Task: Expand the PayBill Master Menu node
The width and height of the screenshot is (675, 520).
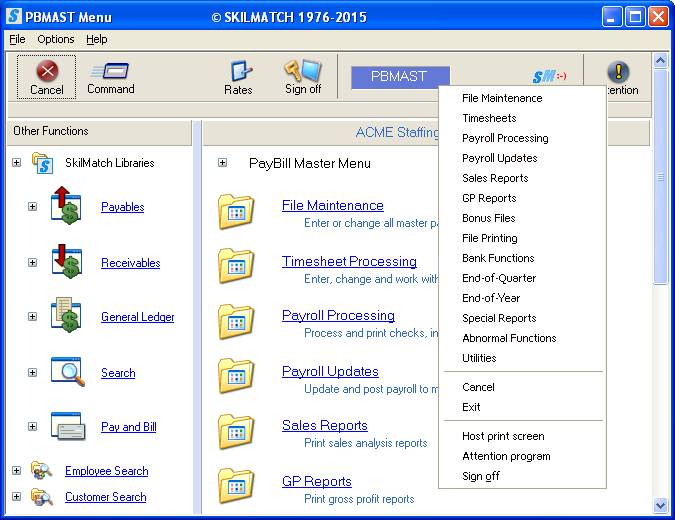Action: click(222, 163)
